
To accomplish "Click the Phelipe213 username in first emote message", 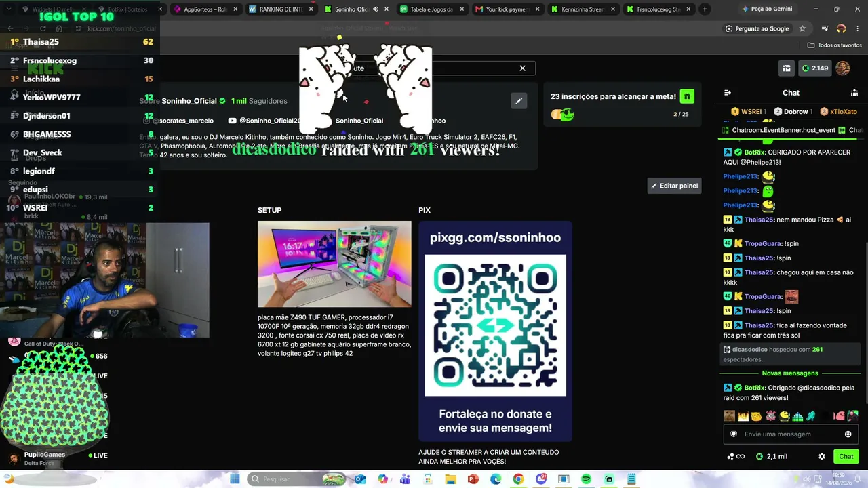I will [740, 176].
